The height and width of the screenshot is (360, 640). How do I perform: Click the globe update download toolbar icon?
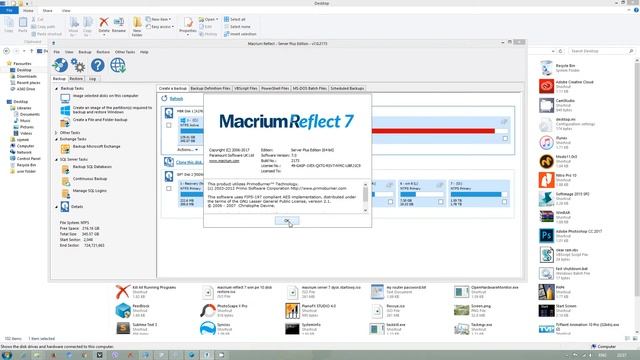click(118, 65)
